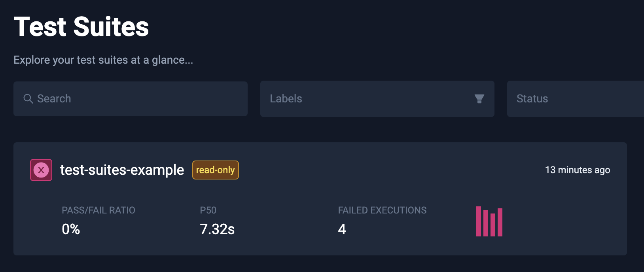This screenshot has height=272, width=644.
Task: Select the PASS/FAIL RATIO label
Action: point(98,210)
